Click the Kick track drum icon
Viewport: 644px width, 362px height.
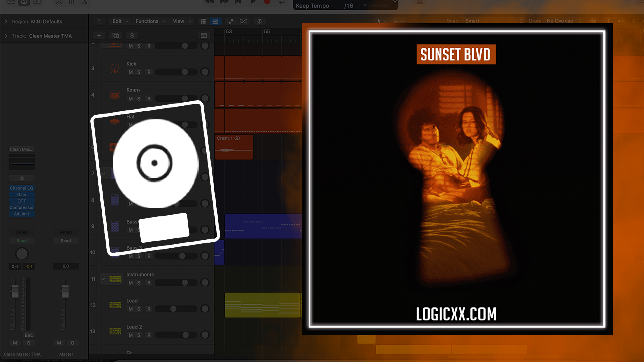[115, 68]
